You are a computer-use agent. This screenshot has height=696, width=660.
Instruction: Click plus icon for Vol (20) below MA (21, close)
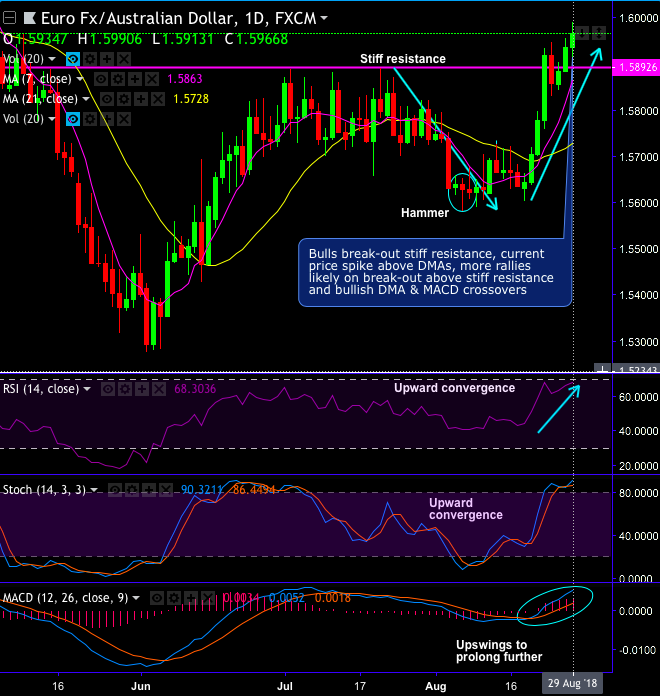click(107, 119)
